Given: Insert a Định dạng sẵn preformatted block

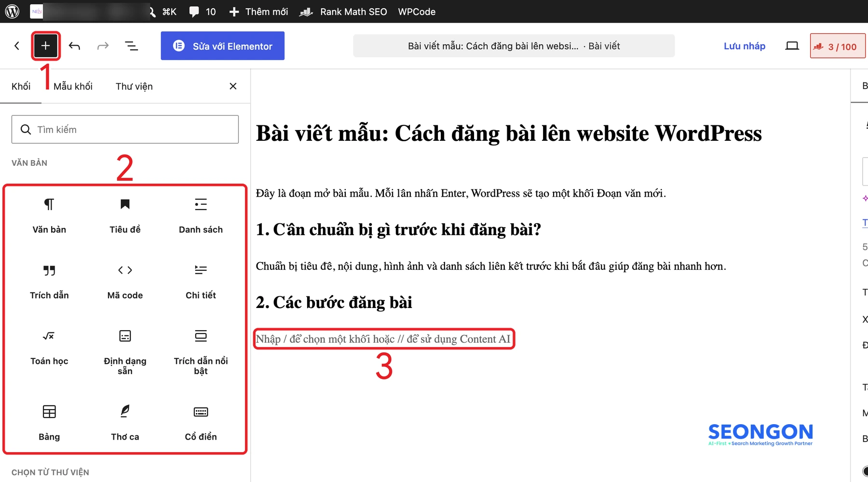Looking at the screenshot, I should tap(125, 352).
